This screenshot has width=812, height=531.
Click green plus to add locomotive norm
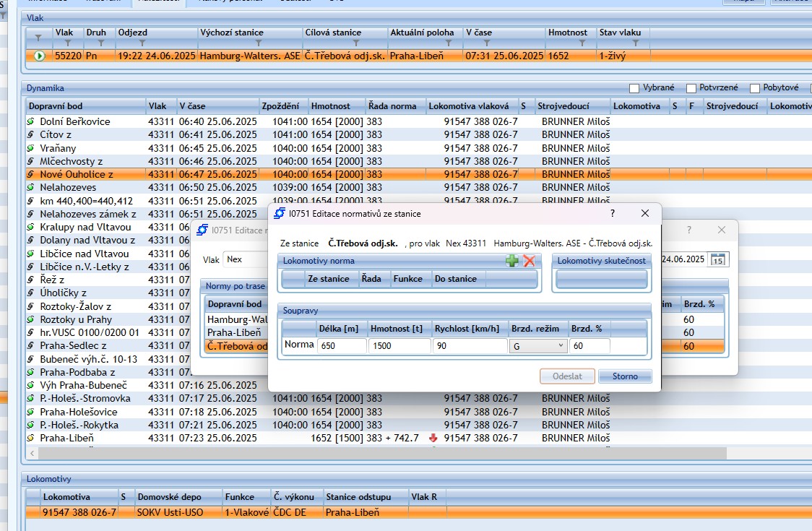pyautogui.click(x=512, y=261)
